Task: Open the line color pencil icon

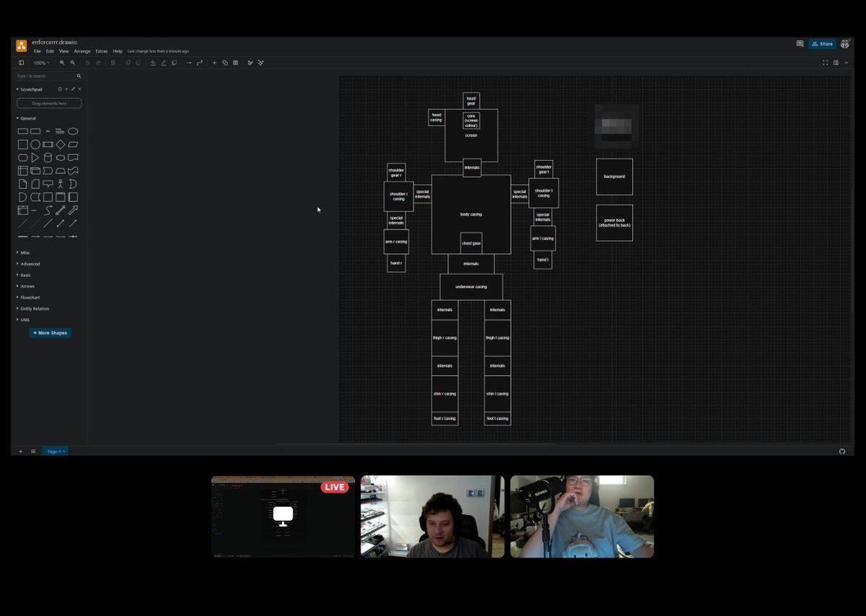Action: point(164,63)
